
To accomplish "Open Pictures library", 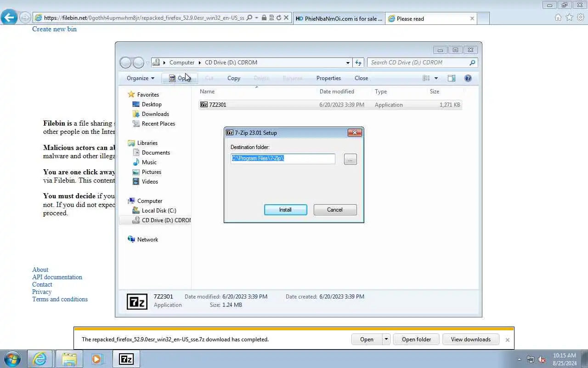I will [152, 172].
